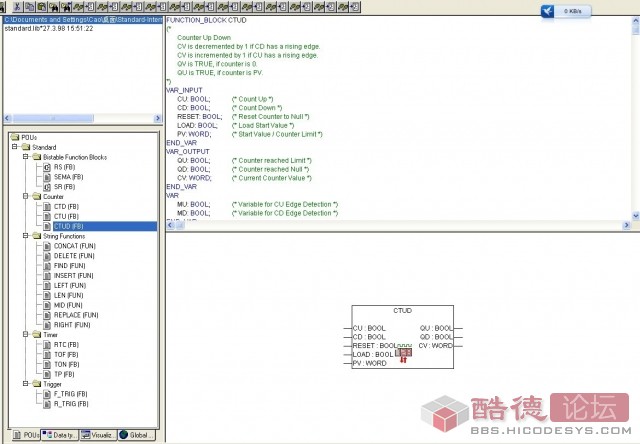640x444 pixels.
Task: Open the Visualizations tab
Action: (x=100, y=435)
